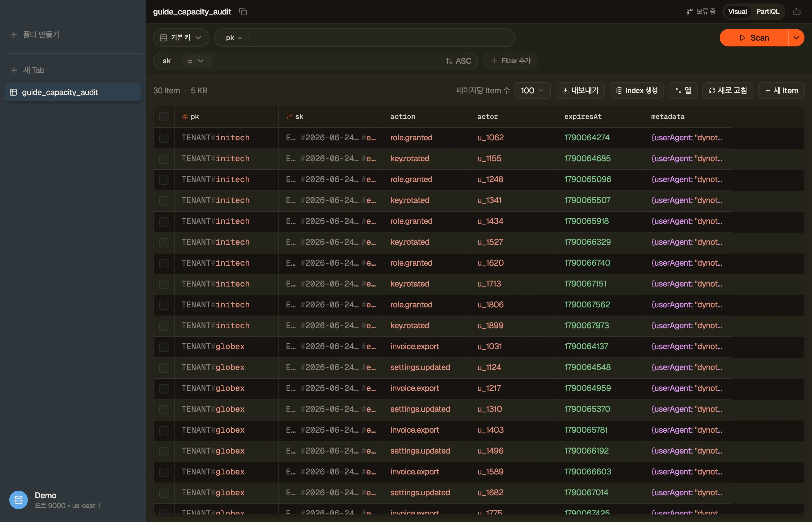Click the plus icon beside 폴더 만들기
The height and width of the screenshot is (522, 812).
(14, 35)
